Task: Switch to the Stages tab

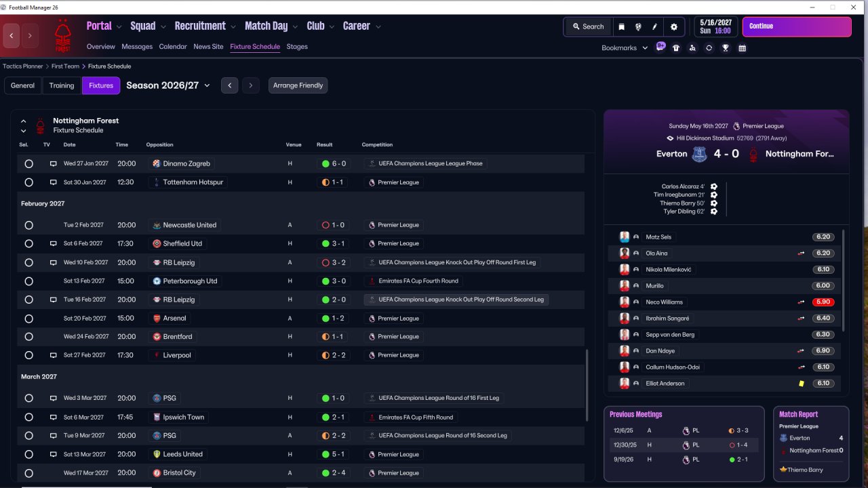Action: coord(297,47)
